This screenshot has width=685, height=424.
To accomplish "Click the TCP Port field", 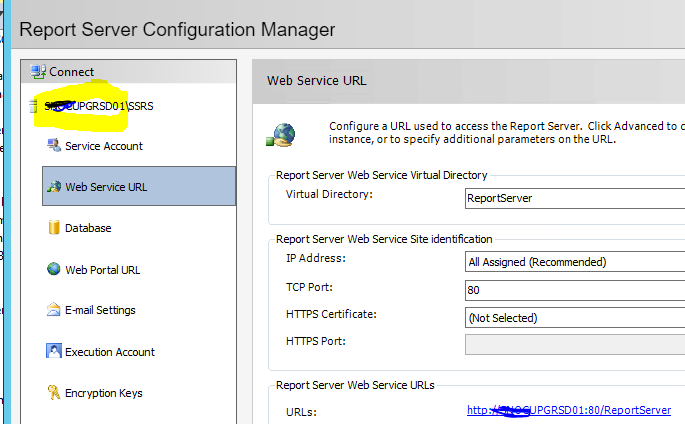I will click(x=575, y=290).
